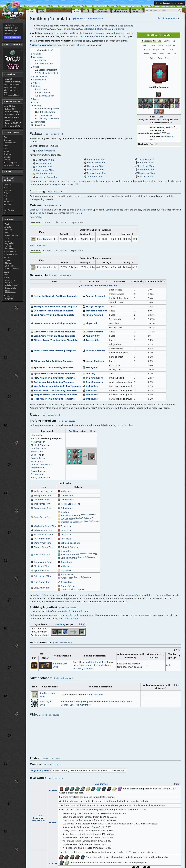Viewport: 186px width, 868px height.
Task: Open the Netherite upgrades link in the intro
Action: click(x=41, y=45)
